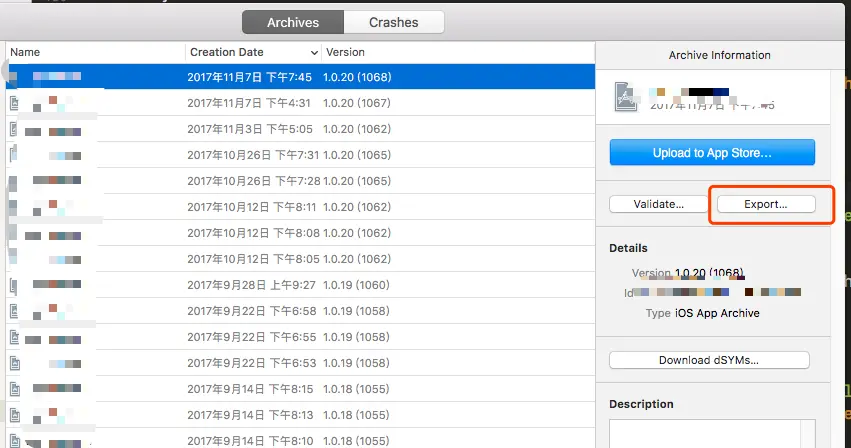This screenshot has height=448, width=851.
Task: Toggle the Creation Date sort direction chevron
Action: (x=314, y=53)
